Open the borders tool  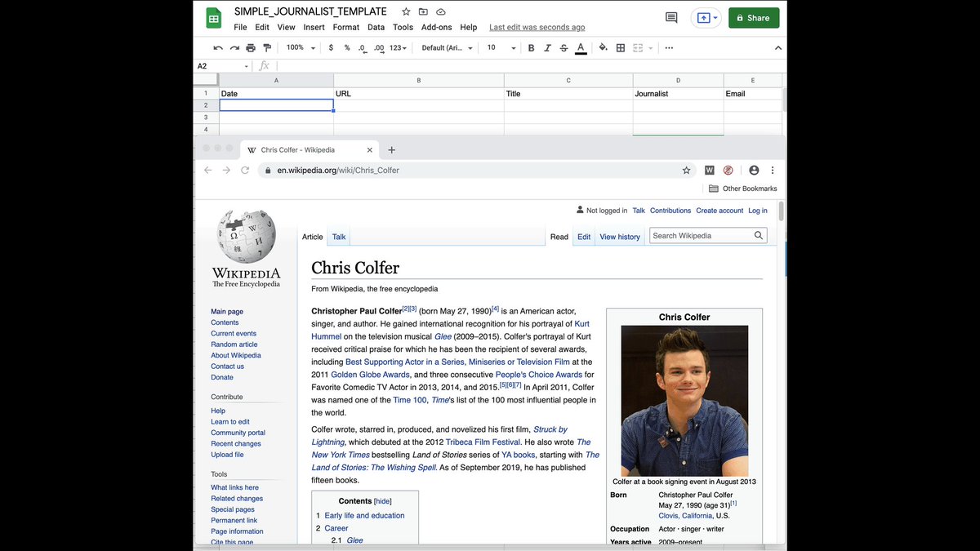coord(621,48)
